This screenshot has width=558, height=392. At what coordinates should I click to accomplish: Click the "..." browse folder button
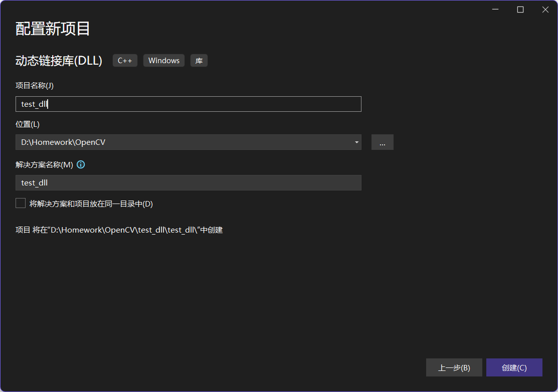pyautogui.click(x=383, y=142)
